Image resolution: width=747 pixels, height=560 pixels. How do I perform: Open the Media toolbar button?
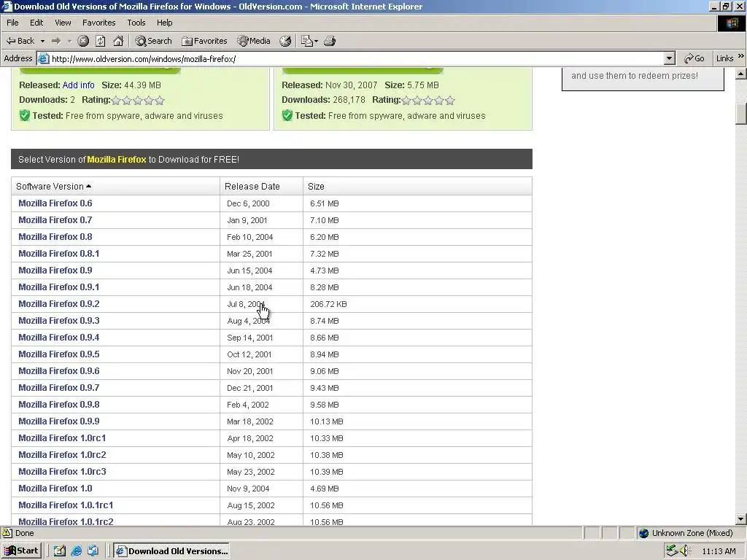(x=254, y=41)
